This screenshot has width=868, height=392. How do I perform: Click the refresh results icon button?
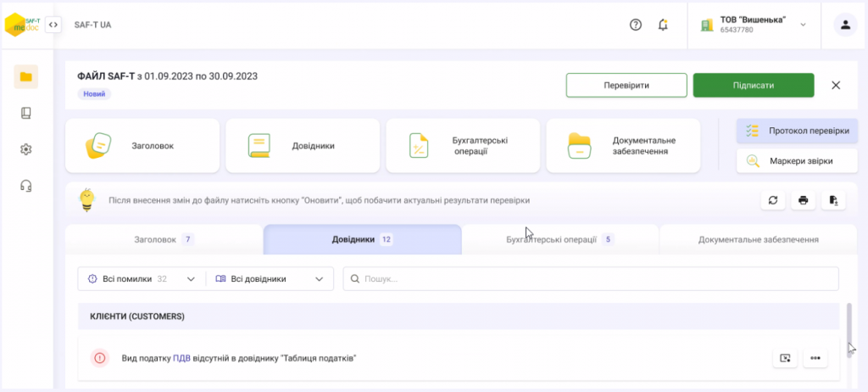coord(773,200)
